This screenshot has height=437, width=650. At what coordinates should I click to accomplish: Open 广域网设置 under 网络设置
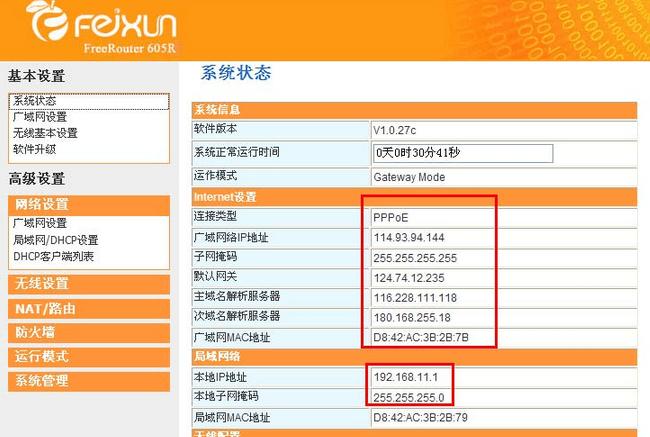40,223
